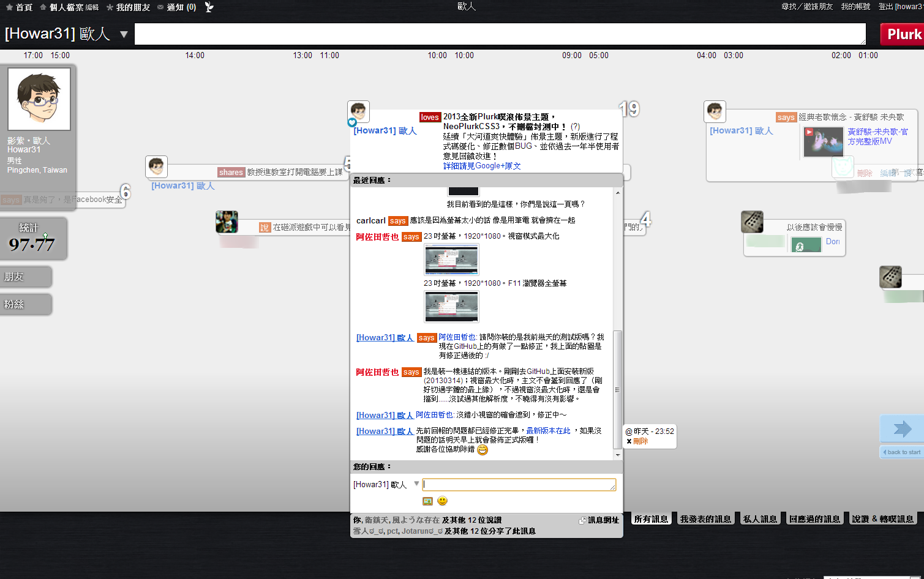924x579 pixels.
Task: Expand the reply qualifier dropdown arrow
Action: click(416, 484)
